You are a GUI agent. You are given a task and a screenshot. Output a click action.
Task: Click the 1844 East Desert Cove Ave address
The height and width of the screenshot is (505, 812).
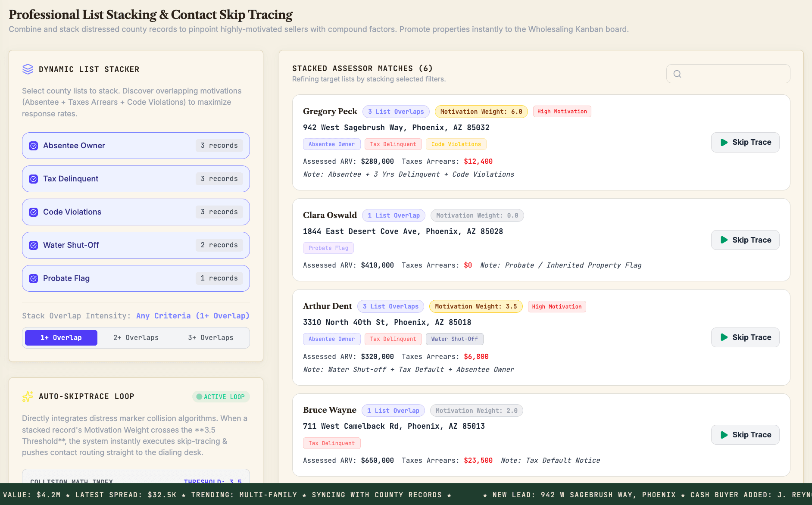click(x=403, y=231)
